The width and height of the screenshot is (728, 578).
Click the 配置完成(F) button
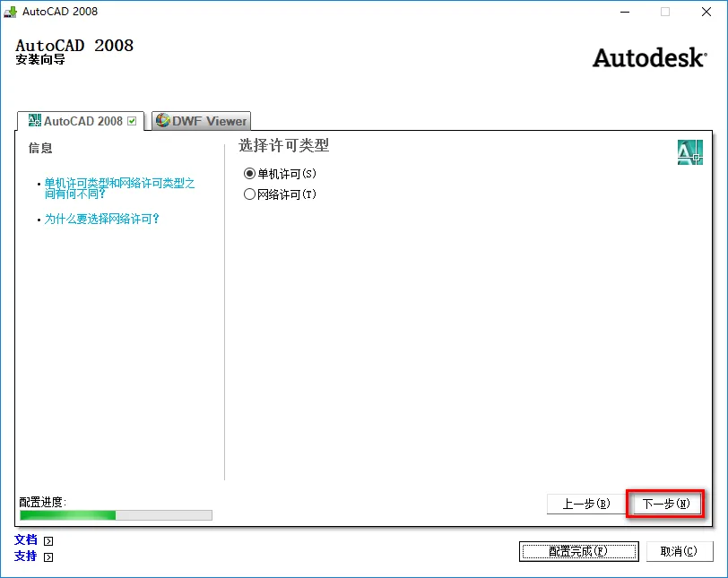click(579, 551)
